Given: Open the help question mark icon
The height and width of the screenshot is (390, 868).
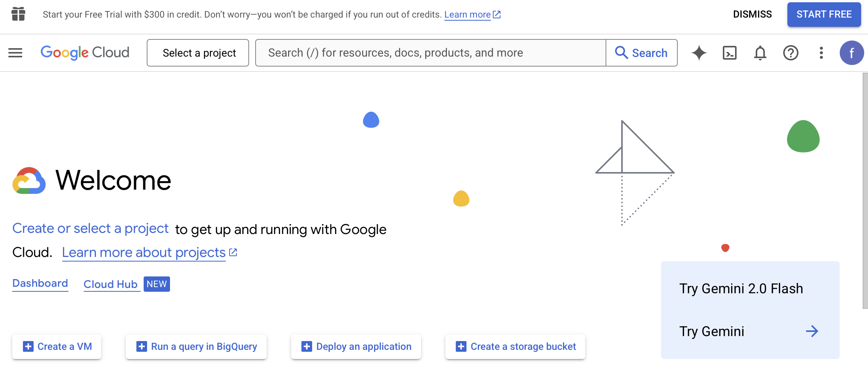Looking at the screenshot, I should coord(790,53).
